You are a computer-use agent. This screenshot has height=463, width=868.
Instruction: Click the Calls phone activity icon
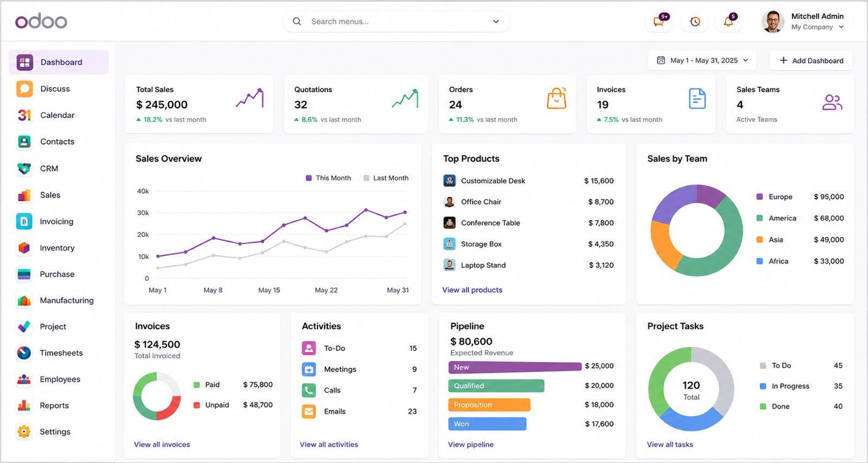(x=309, y=390)
